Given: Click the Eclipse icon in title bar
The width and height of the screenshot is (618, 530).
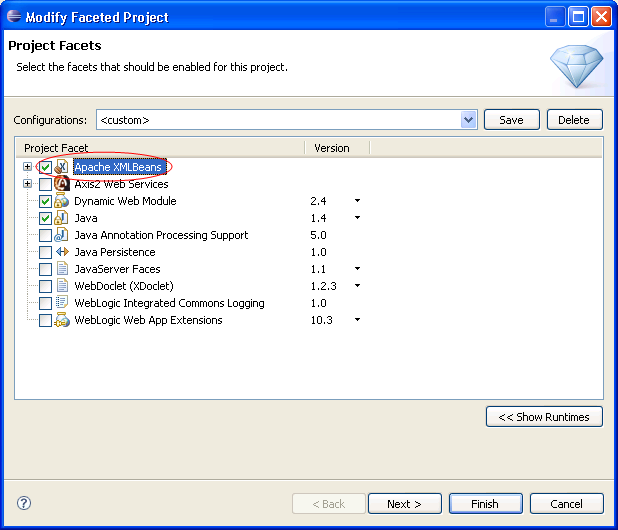Looking at the screenshot, I should (14, 17).
